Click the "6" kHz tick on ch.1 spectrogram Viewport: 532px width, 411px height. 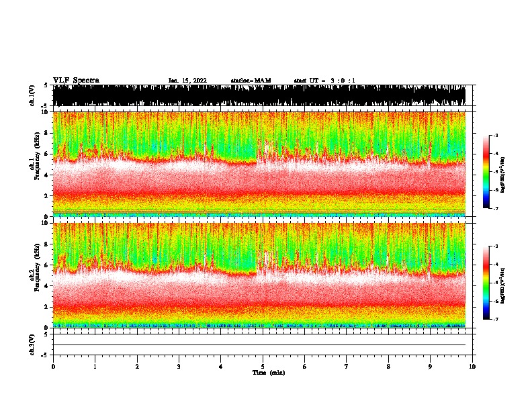(47, 154)
